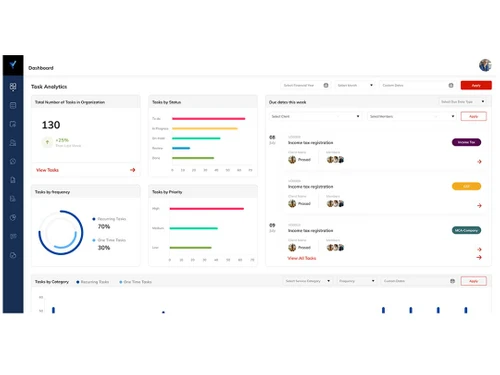The image size is (500, 375).
Task: Expand the Select Client dropdown
Action: pos(315,116)
